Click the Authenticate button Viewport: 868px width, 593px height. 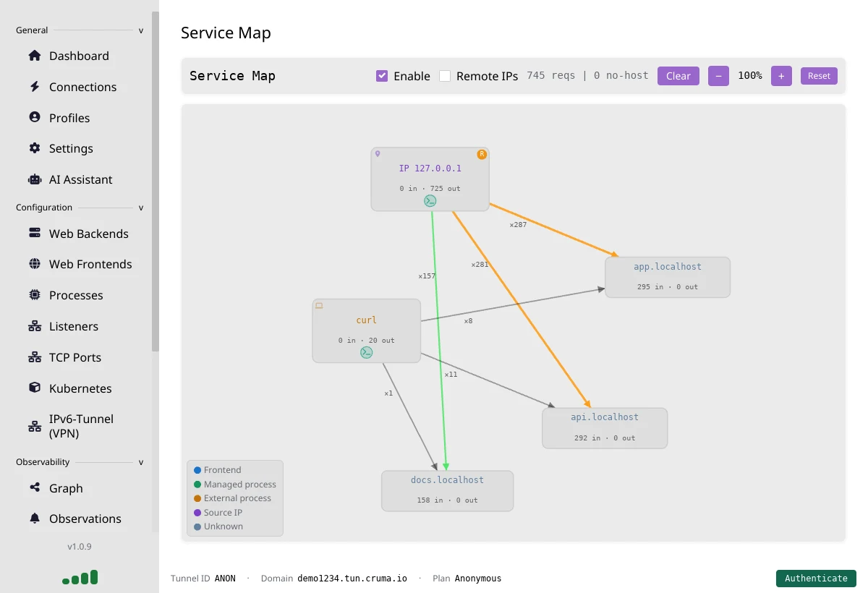coord(816,579)
